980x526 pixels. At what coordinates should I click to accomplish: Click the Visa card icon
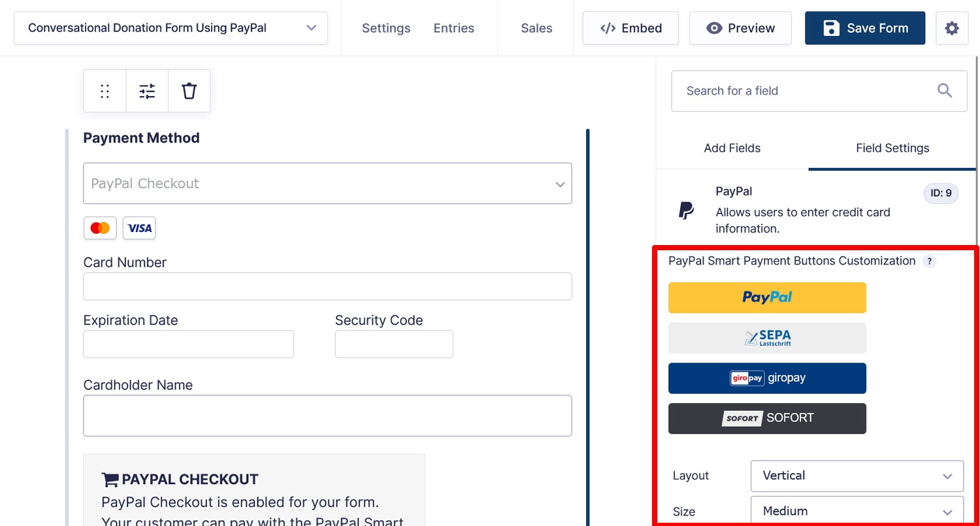[139, 228]
